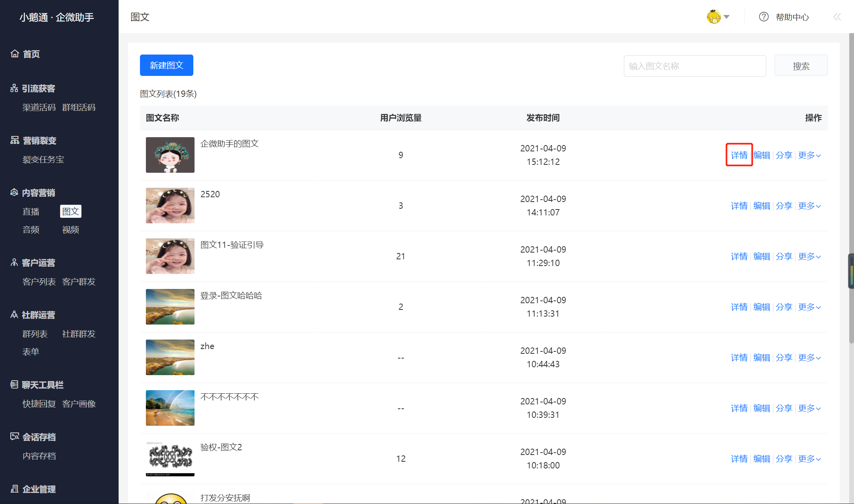Viewport: 854px width, 504px height.
Task: Click thumbnail of 2520 article
Action: [x=170, y=206]
